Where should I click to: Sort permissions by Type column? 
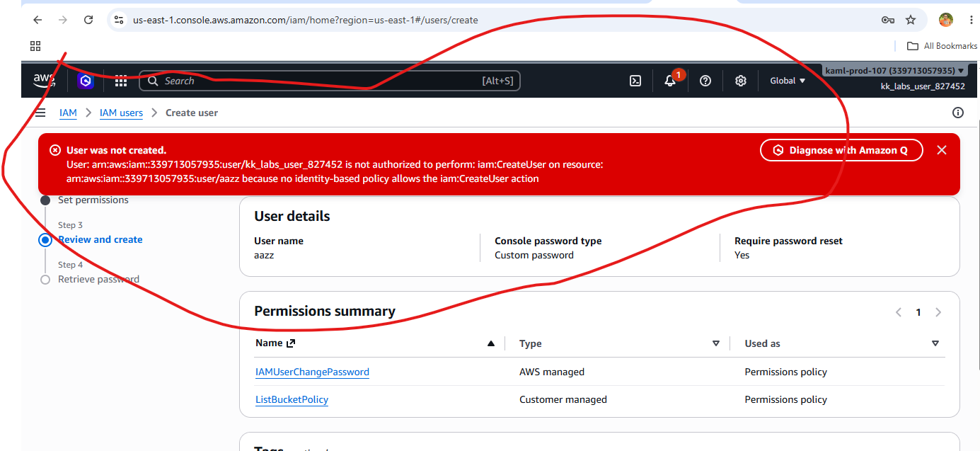[716, 343]
